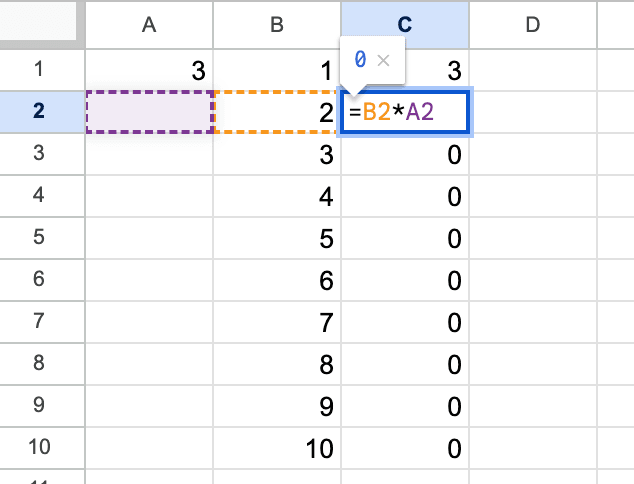Select column D header
Screen dimensions: 634x484
[532, 25]
